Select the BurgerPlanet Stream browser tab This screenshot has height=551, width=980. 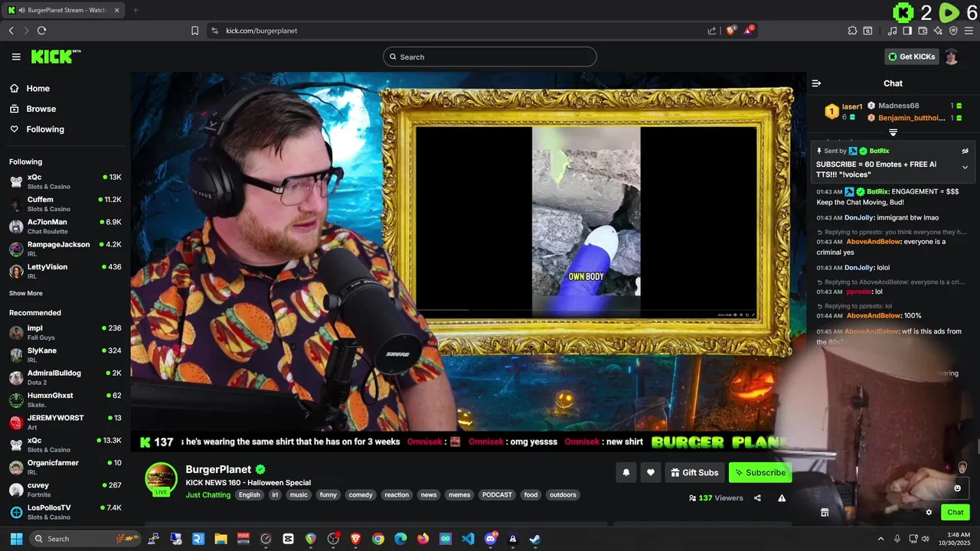[63, 10]
